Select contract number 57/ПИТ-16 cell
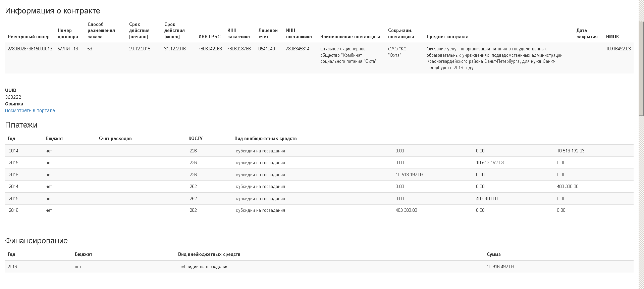Screen dimensions: 644x289 point(68,49)
